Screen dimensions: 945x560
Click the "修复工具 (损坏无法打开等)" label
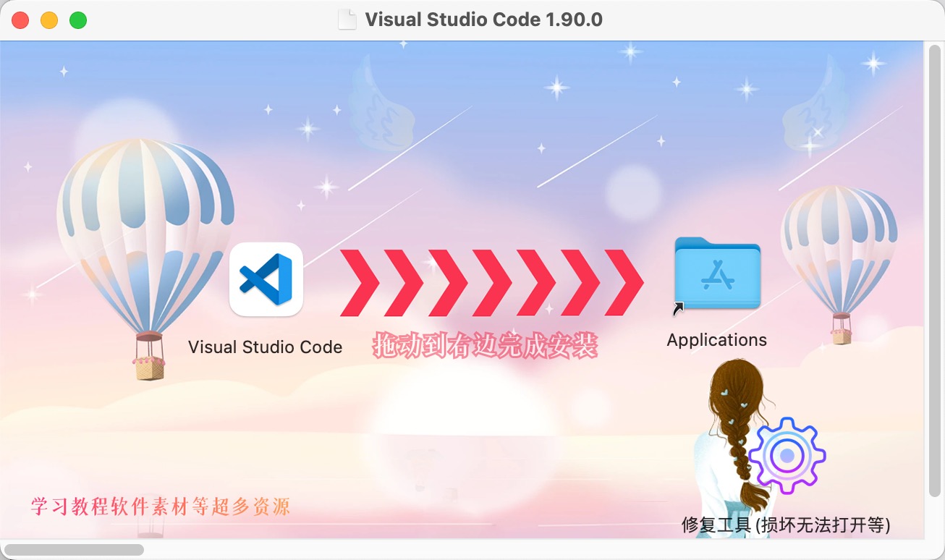click(x=786, y=525)
